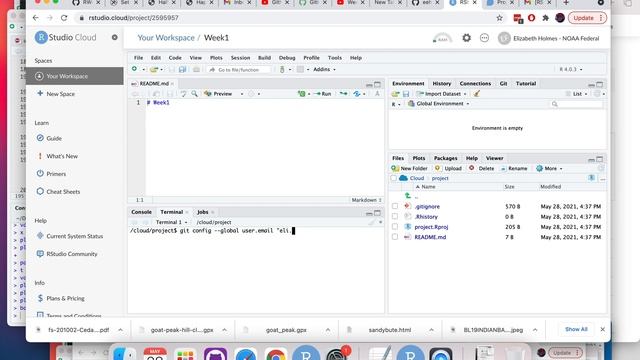The image size is (640, 360).
Task: Click the project RAM usage gauge icon
Action: (x=442, y=38)
